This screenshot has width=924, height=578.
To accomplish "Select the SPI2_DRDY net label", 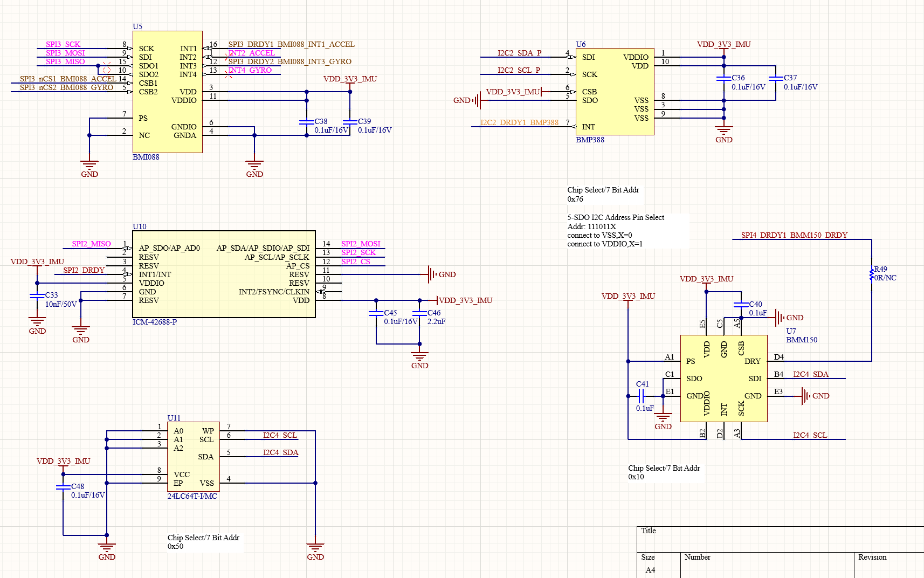I will 84,270.
